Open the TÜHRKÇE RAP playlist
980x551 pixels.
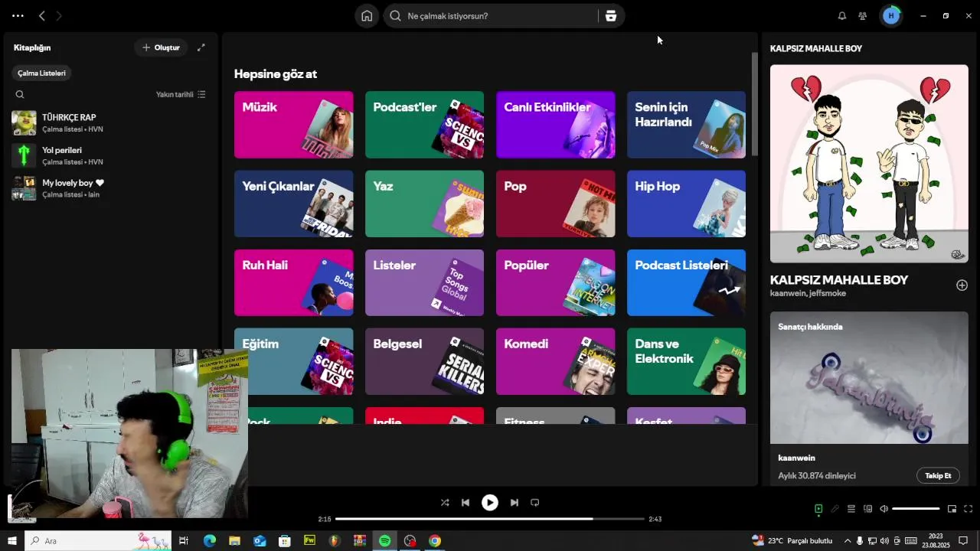click(111, 122)
